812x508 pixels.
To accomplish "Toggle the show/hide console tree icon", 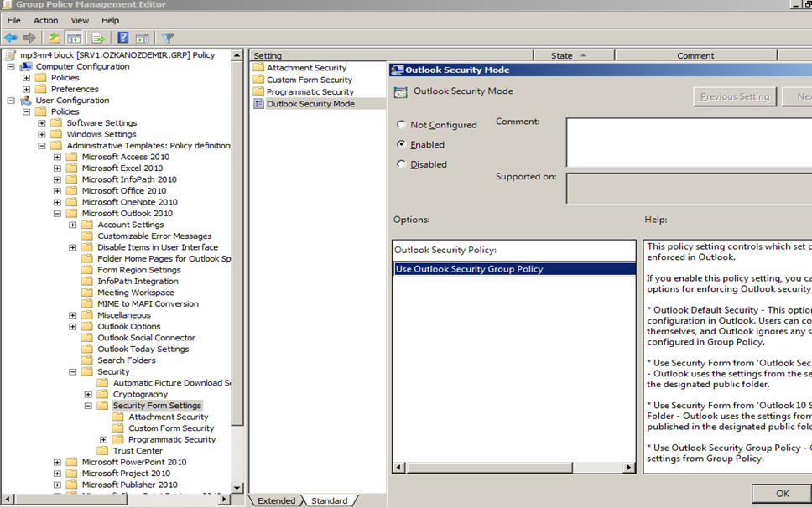I will [x=74, y=38].
